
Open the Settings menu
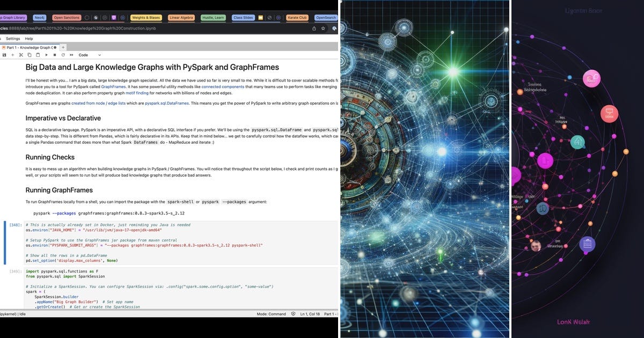pos(13,38)
